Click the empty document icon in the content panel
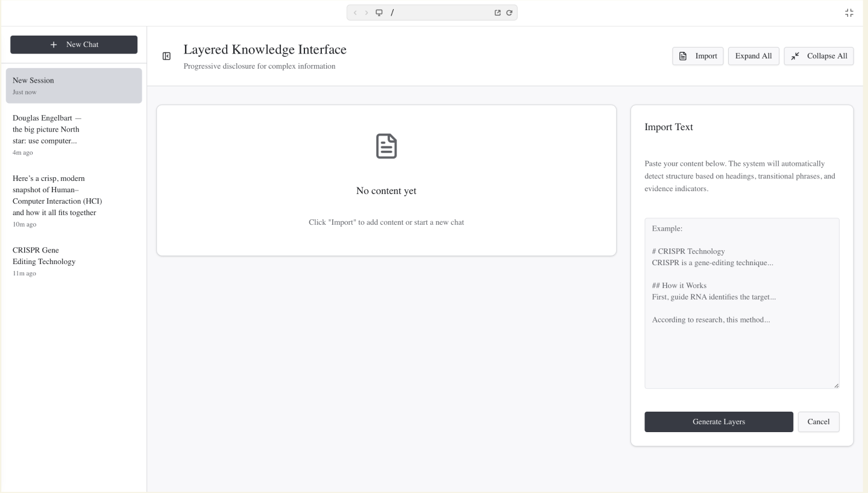The width and height of the screenshot is (868, 493). point(386,146)
